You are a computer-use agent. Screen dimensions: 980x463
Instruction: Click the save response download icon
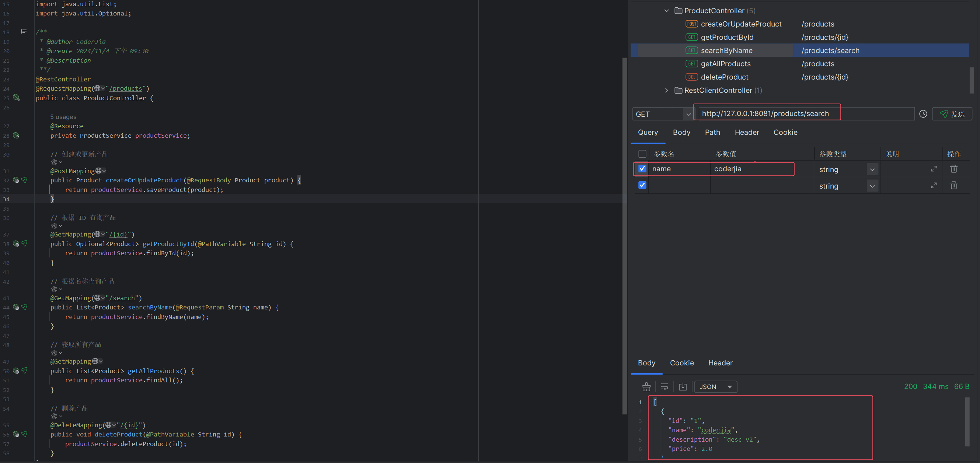[683, 387]
